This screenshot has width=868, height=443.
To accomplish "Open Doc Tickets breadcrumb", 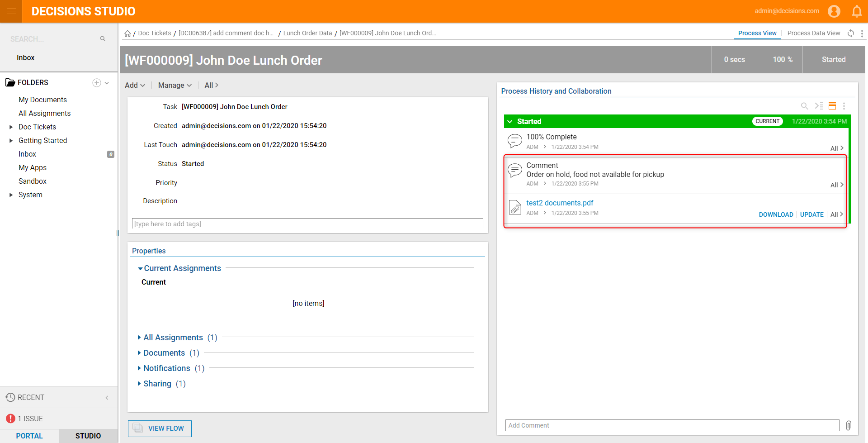I will point(155,33).
